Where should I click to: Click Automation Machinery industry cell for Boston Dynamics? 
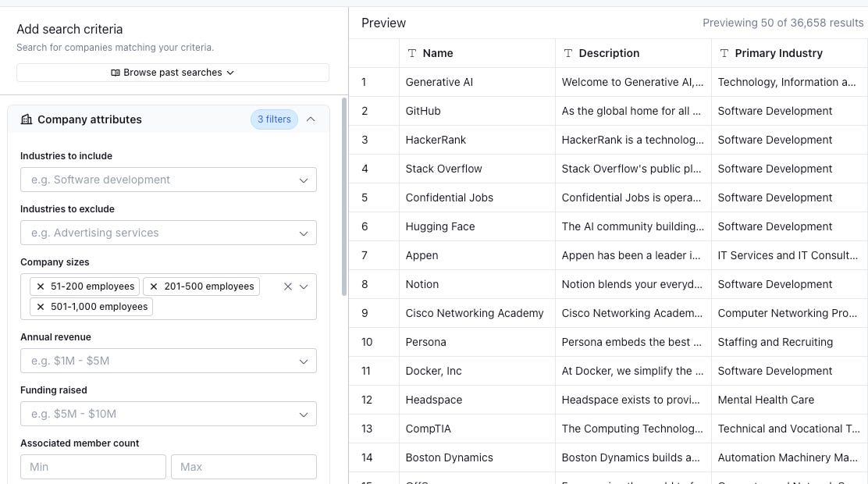(789, 457)
